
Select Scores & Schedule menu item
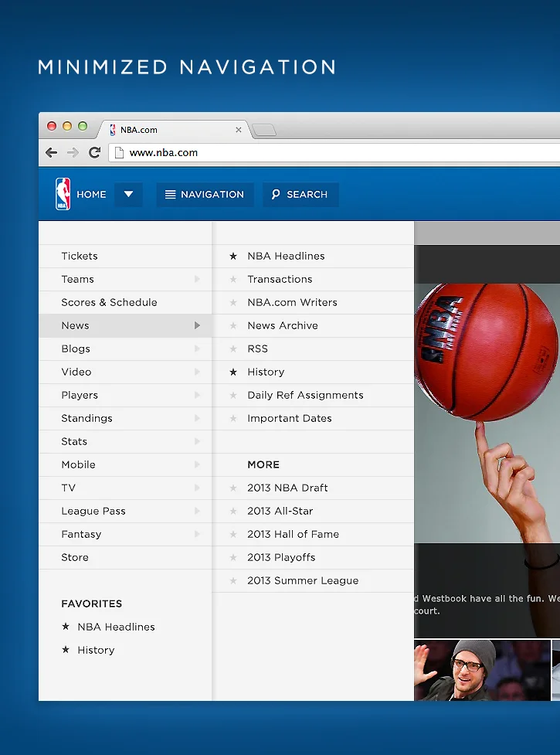tap(125, 302)
